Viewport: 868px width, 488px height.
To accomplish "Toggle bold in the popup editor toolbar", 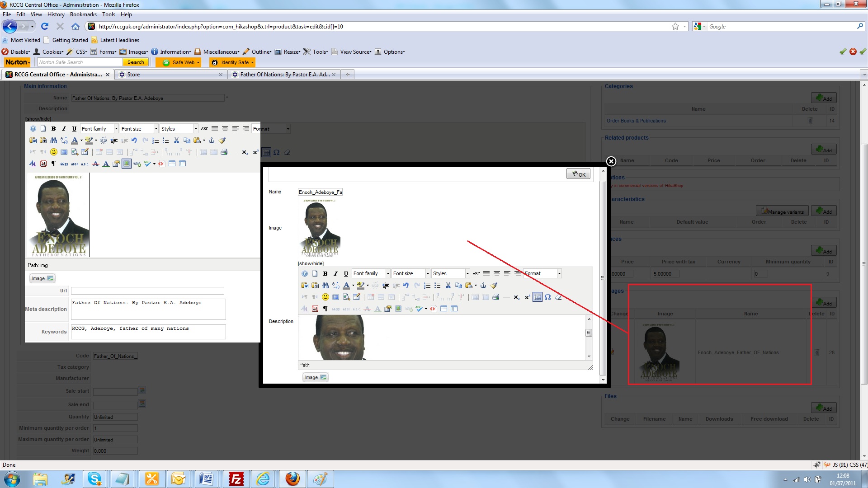I will click(325, 274).
